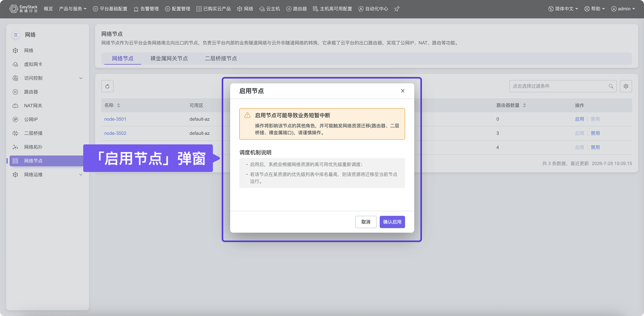
Task: Select 网络 in the sidebar
Action: pyautogui.click(x=48, y=51)
